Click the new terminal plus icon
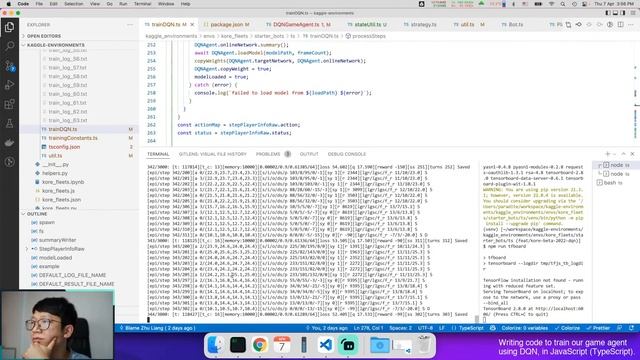 (x=607, y=154)
